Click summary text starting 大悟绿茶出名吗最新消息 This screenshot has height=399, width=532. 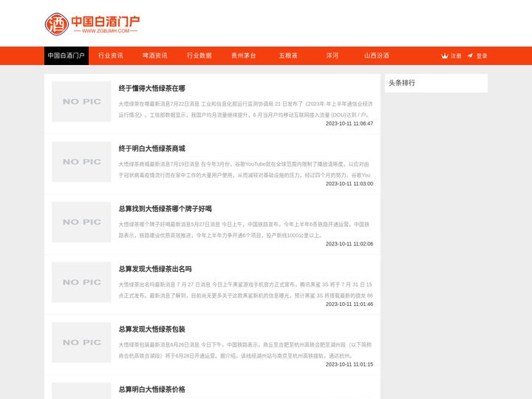click(x=245, y=290)
